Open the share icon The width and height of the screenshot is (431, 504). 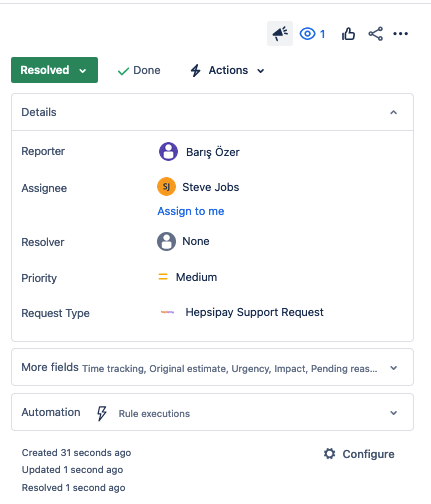(x=376, y=34)
